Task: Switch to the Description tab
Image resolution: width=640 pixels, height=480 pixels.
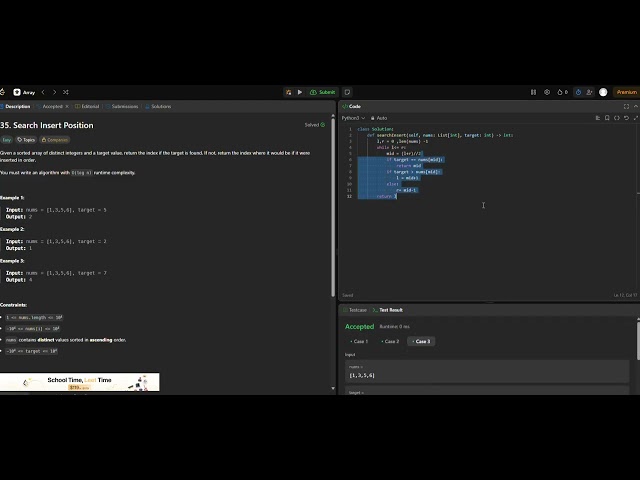Action: click(15, 107)
